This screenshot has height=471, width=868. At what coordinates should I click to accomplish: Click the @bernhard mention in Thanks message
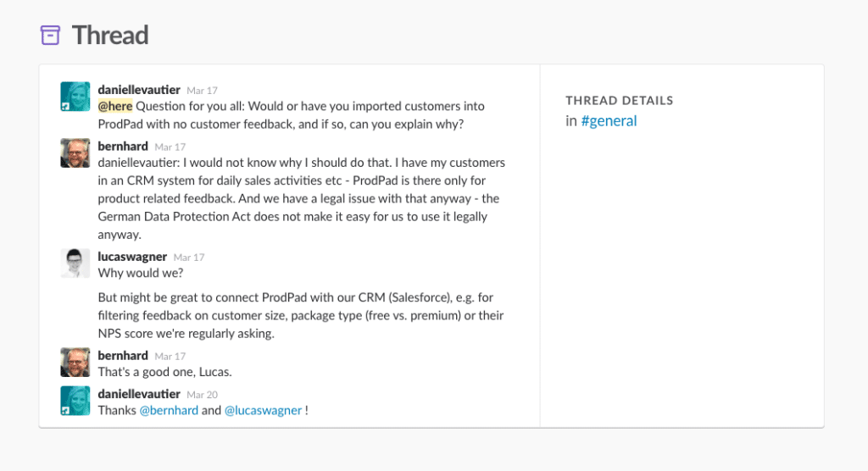(x=169, y=411)
